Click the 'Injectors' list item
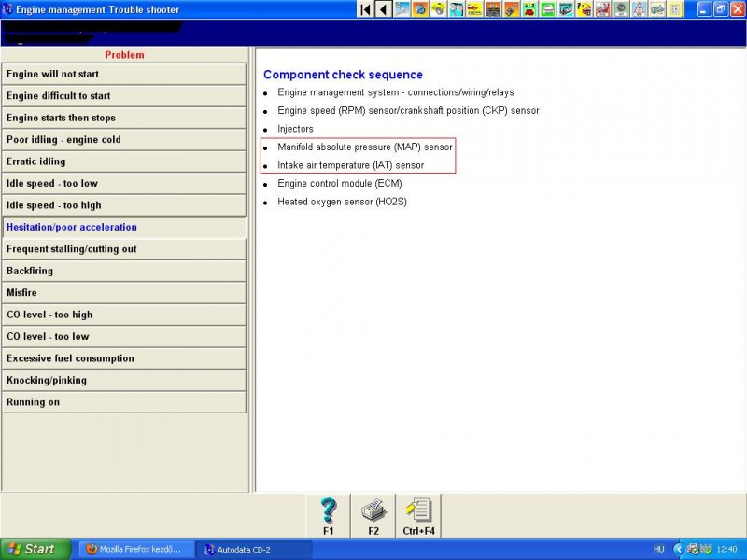 pos(295,129)
